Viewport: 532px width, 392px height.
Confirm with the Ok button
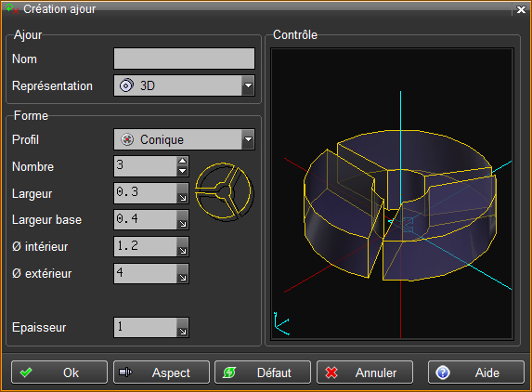click(59, 372)
